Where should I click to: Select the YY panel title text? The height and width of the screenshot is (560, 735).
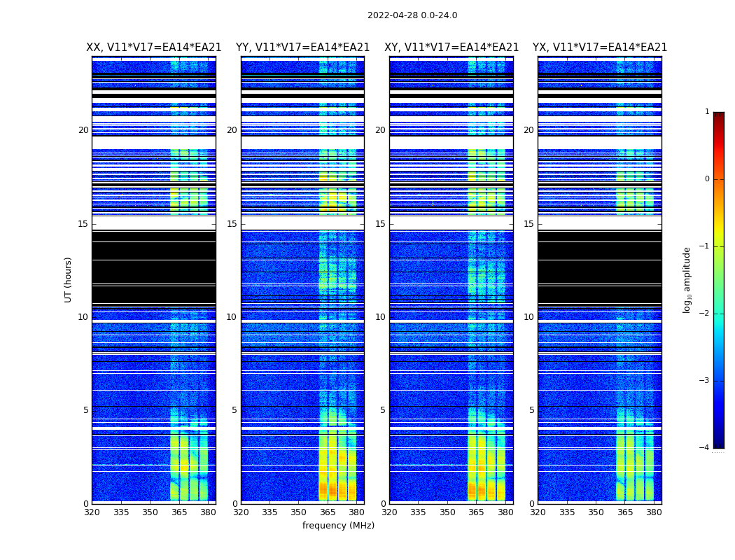tap(302, 48)
